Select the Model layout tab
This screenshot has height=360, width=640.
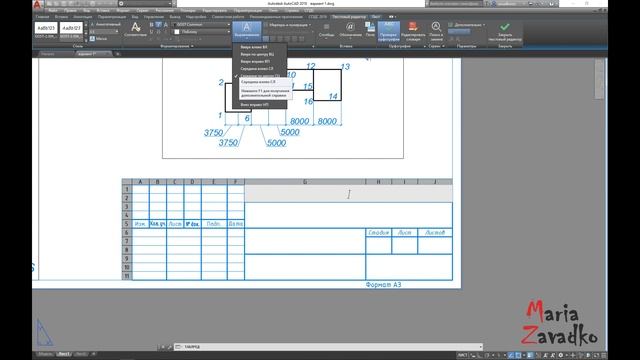tap(45, 354)
